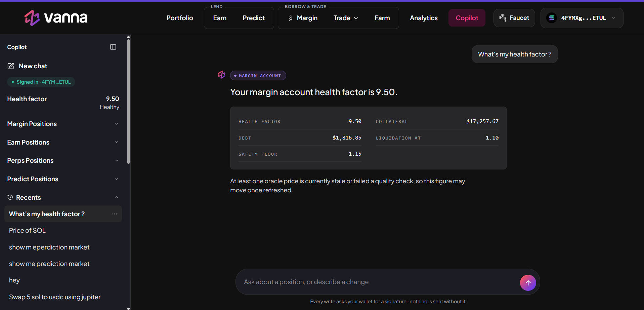Click the Safety Floor value 1.15

pos(355,154)
